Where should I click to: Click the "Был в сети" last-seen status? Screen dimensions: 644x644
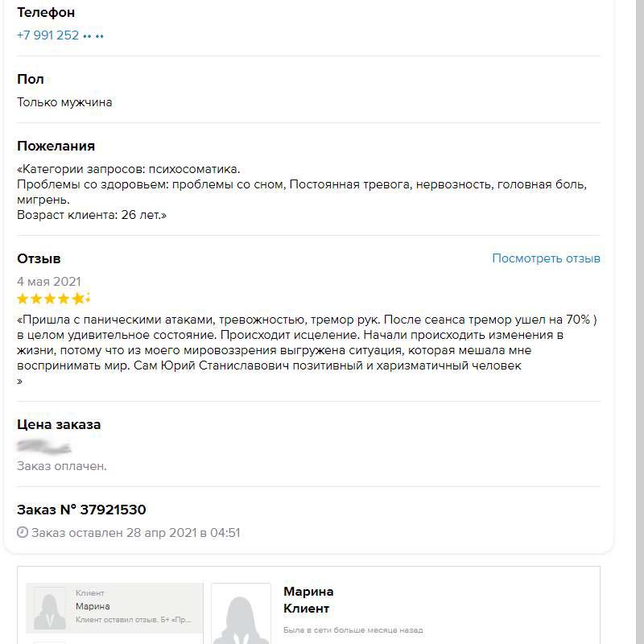[x=353, y=630]
